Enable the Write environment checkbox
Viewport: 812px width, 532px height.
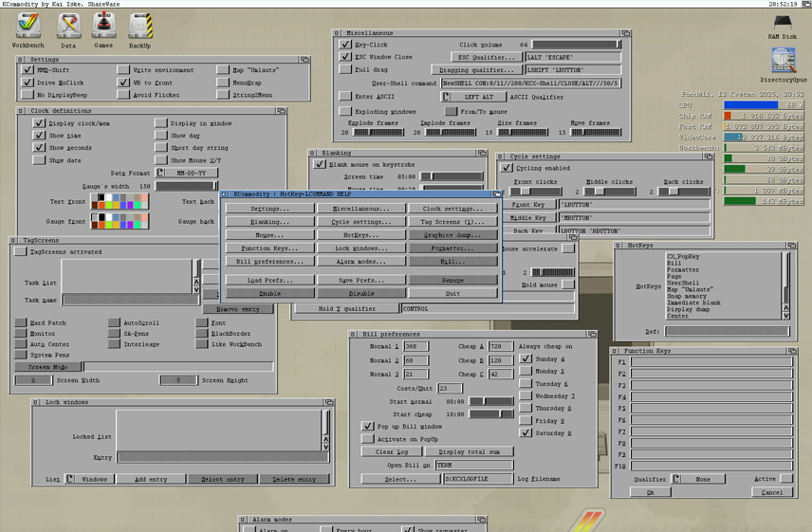124,70
